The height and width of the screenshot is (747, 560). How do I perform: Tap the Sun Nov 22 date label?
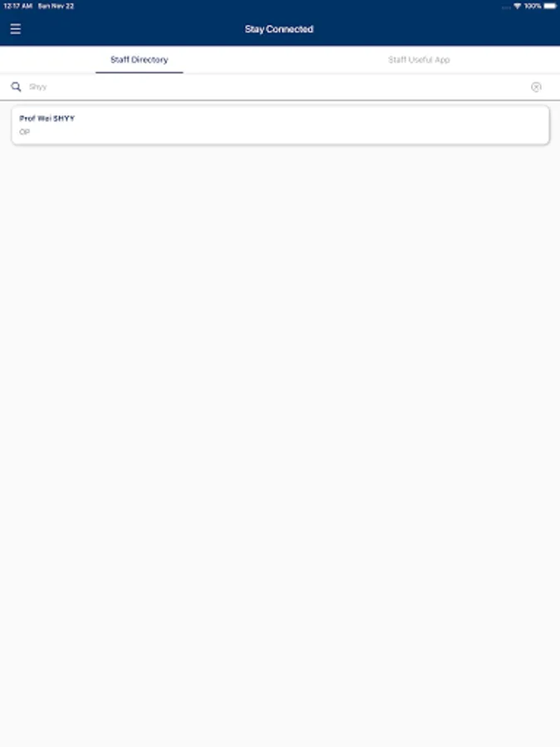click(56, 6)
